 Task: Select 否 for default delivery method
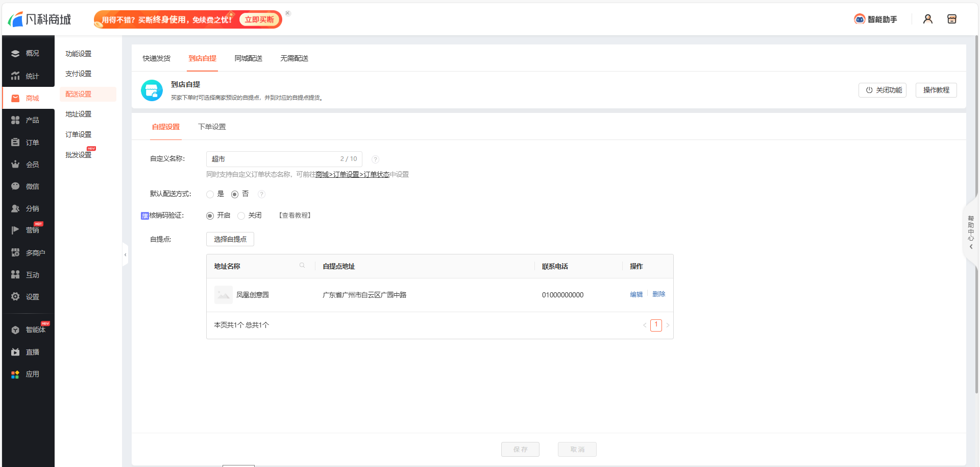click(x=235, y=194)
